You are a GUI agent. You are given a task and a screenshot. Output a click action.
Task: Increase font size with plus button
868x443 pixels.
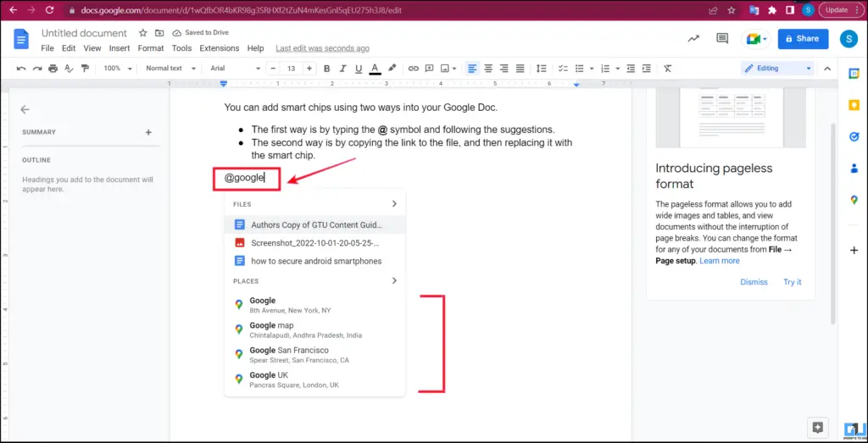coord(309,69)
